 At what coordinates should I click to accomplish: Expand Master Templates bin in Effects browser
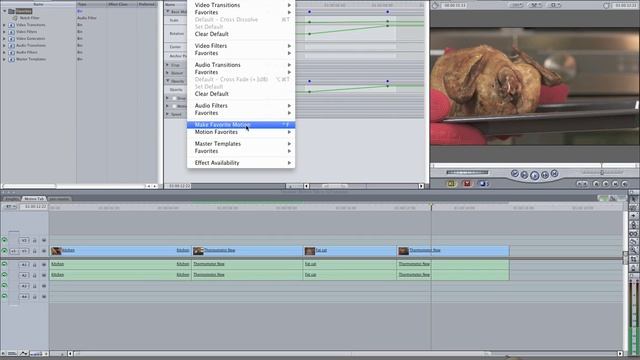click(4, 59)
